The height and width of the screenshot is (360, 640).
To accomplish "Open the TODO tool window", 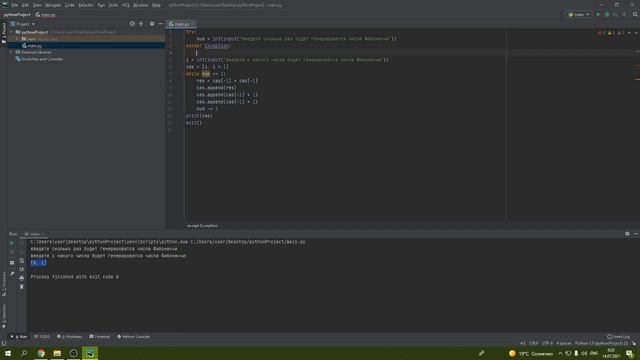I will point(42,337).
